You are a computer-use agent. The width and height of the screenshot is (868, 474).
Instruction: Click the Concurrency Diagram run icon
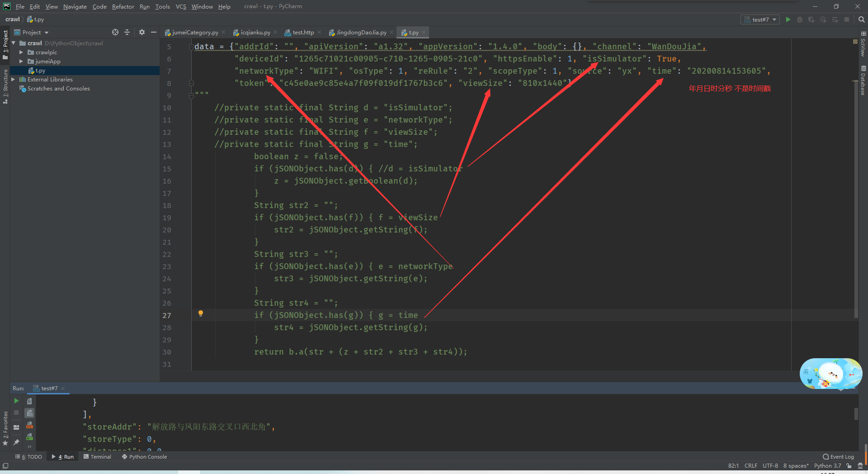tap(835, 19)
